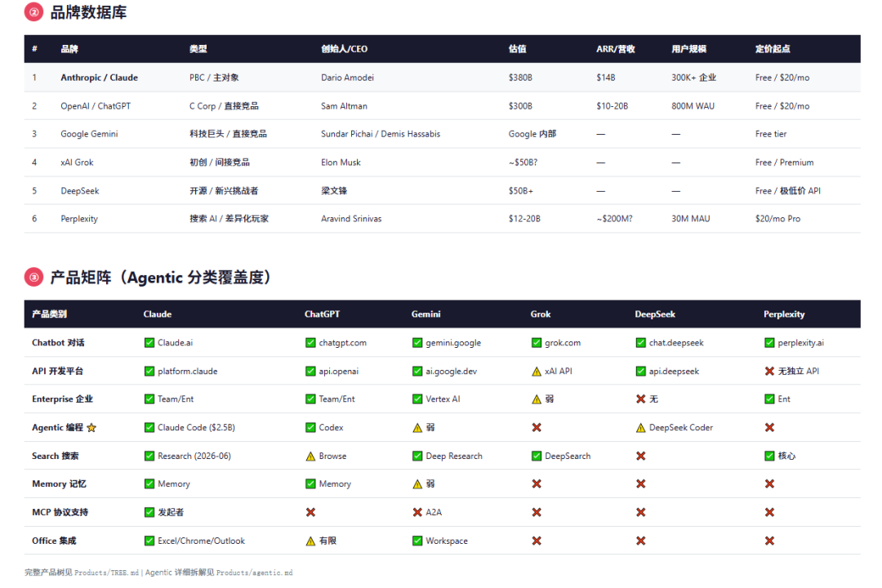Click the red X under Grok in Agentic 编程 row
Viewport: 882px width, 588px height.
click(537, 428)
